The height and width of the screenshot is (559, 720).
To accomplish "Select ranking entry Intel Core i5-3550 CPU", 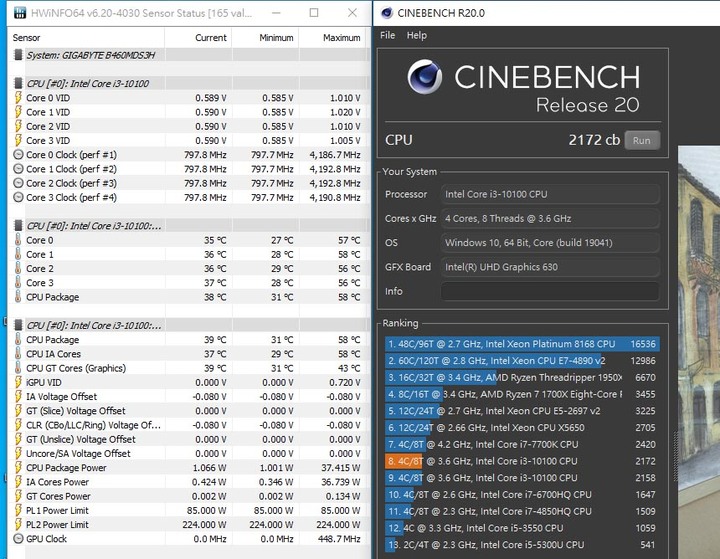I will [x=522, y=528].
